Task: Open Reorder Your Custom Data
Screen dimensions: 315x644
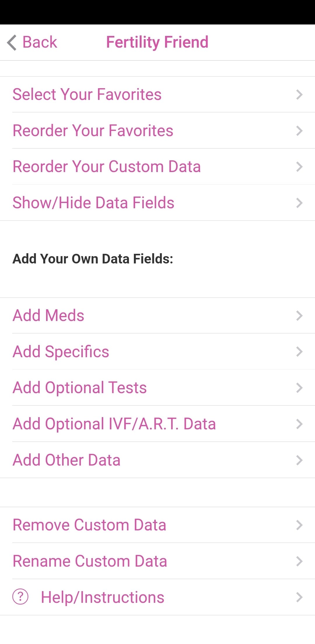Action: (x=107, y=167)
